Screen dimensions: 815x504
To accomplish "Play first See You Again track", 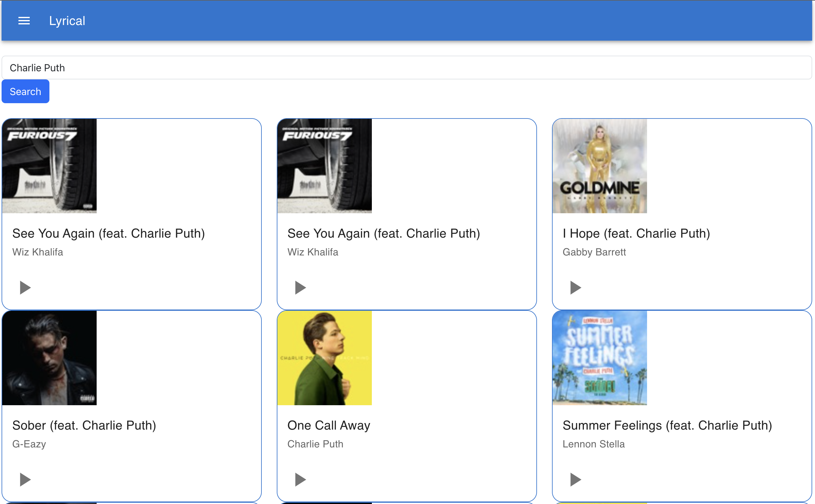I will click(25, 287).
